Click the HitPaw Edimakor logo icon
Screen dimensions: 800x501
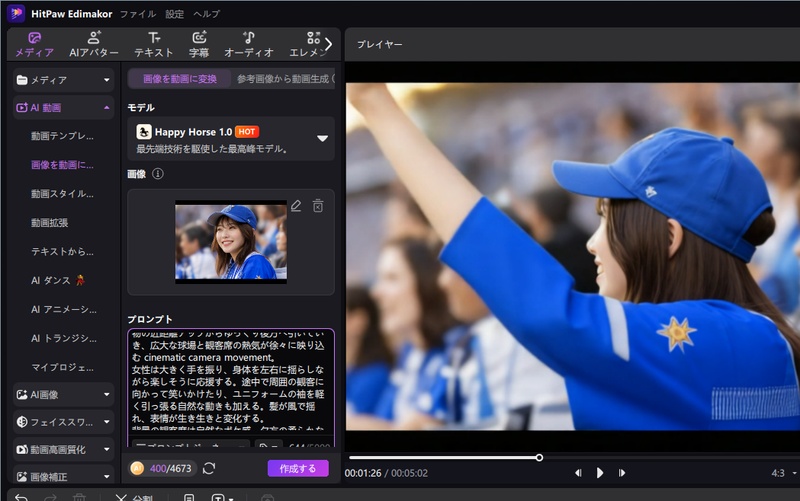click(x=16, y=13)
